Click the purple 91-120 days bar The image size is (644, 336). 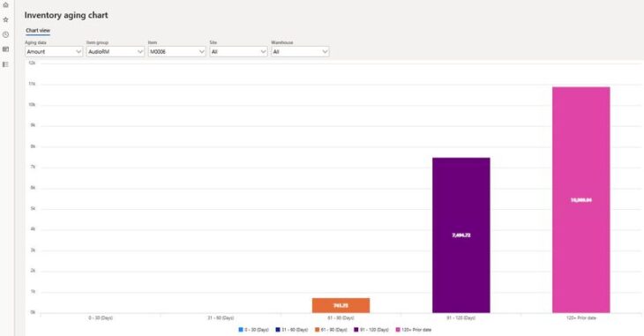point(461,235)
